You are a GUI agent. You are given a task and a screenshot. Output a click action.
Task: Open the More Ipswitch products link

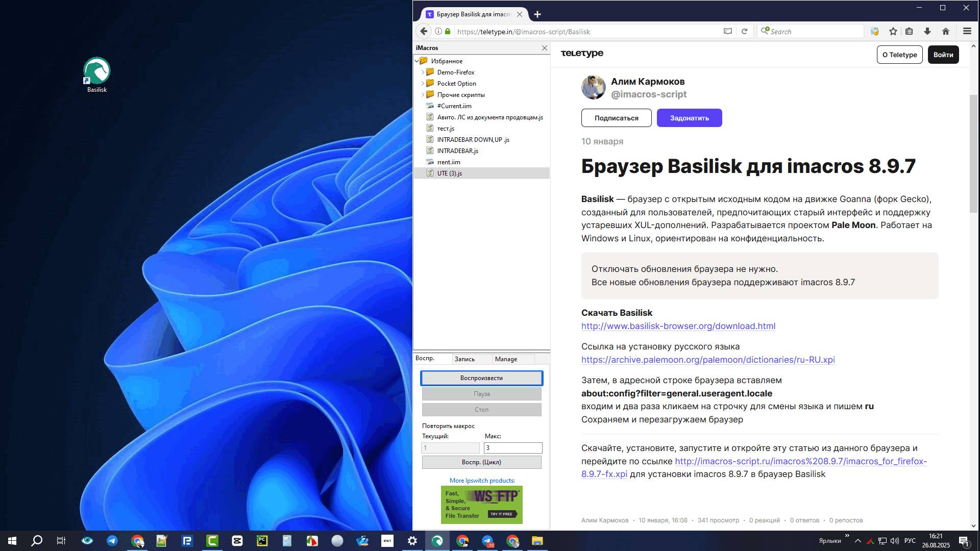click(x=482, y=481)
